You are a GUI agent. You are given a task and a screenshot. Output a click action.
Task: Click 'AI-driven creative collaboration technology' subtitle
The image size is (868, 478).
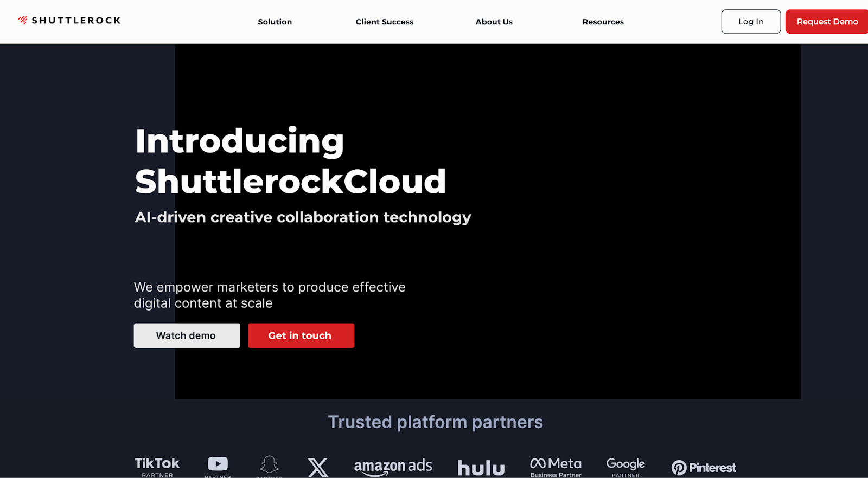coord(303,217)
